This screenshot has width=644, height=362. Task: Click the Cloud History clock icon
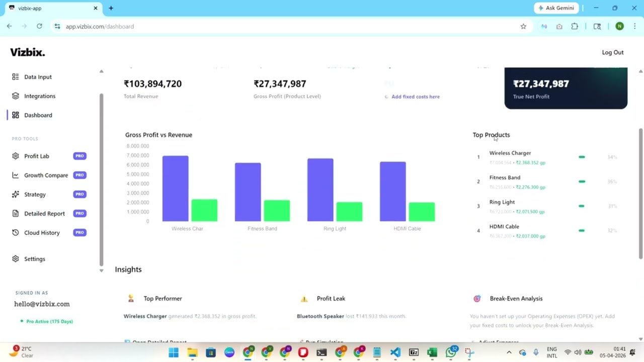pos(16,233)
